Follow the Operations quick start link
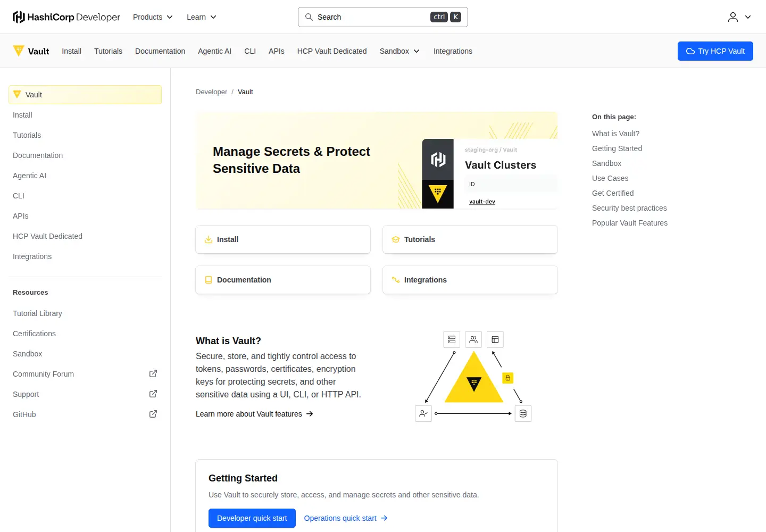Image resolution: width=766 pixels, height=532 pixels. (x=346, y=518)
